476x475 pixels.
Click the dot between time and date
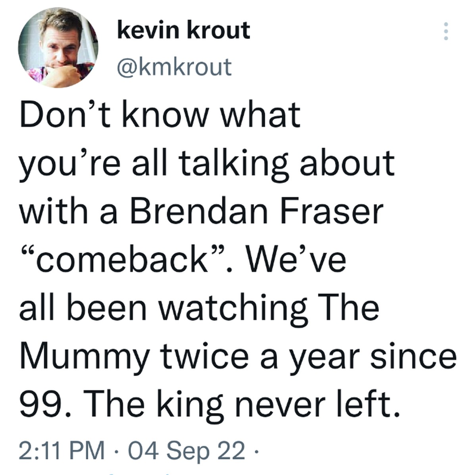point(117,451)
